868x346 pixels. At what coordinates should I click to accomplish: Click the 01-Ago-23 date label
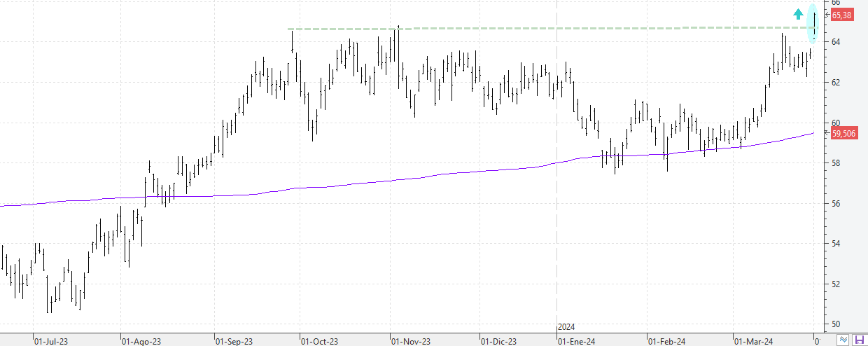[141, 341]
